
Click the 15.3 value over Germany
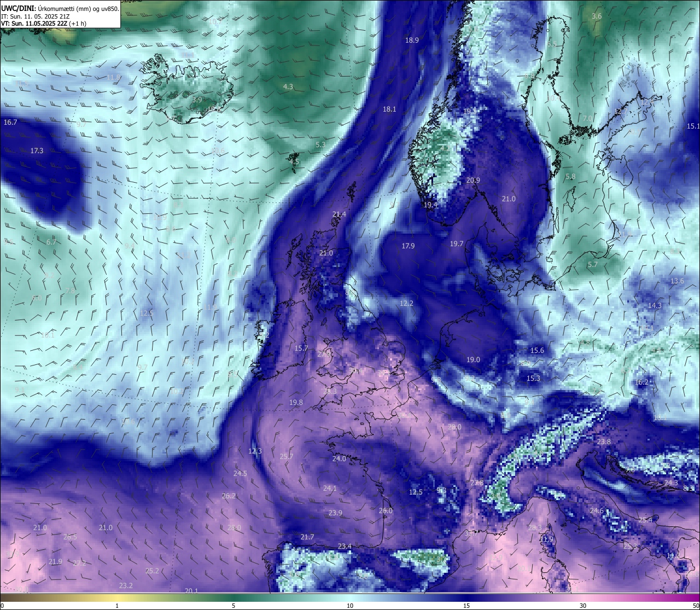(533, 379)
